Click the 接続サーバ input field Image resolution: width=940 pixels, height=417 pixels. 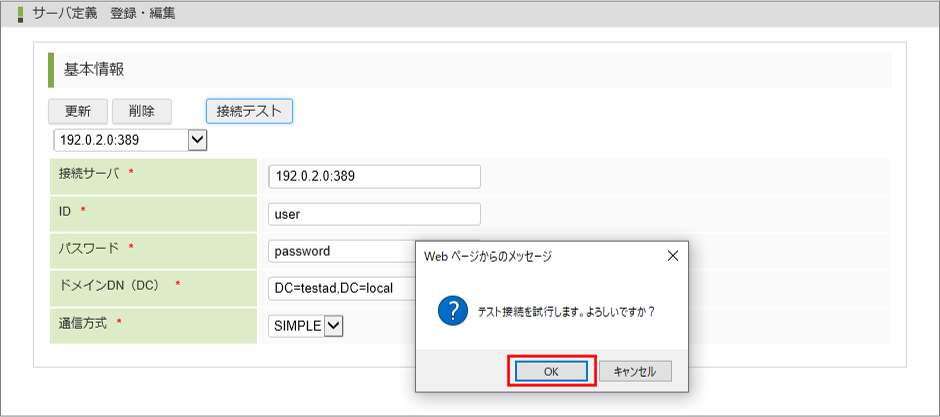click(x=374, y=176)
